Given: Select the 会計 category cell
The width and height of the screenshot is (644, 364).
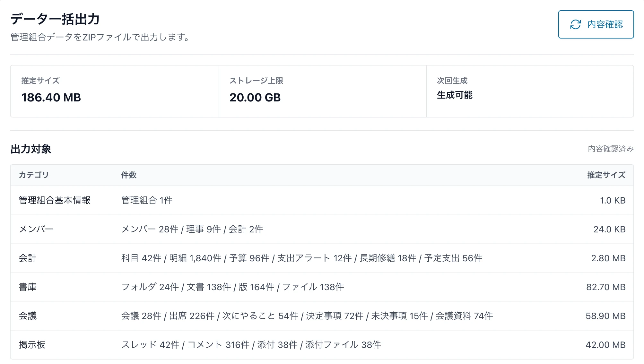Looking at the screenshot, I should [28, 258].
